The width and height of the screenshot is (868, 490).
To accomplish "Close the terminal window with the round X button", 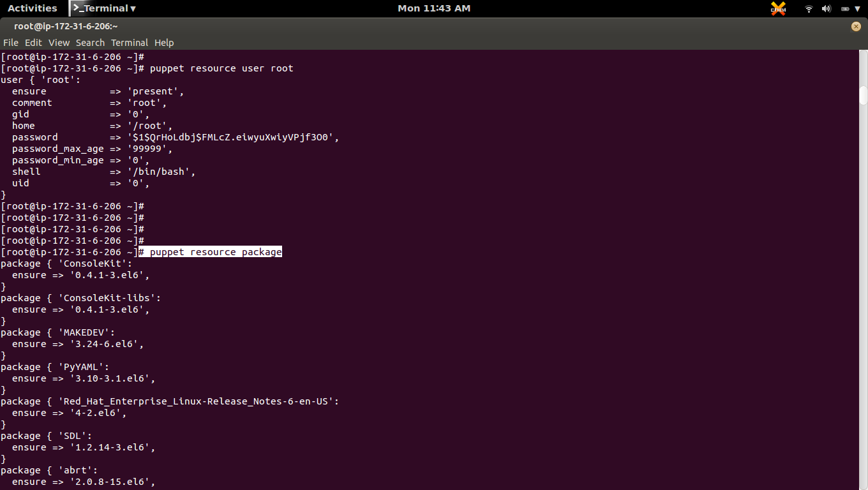I will tap(856, 26).
